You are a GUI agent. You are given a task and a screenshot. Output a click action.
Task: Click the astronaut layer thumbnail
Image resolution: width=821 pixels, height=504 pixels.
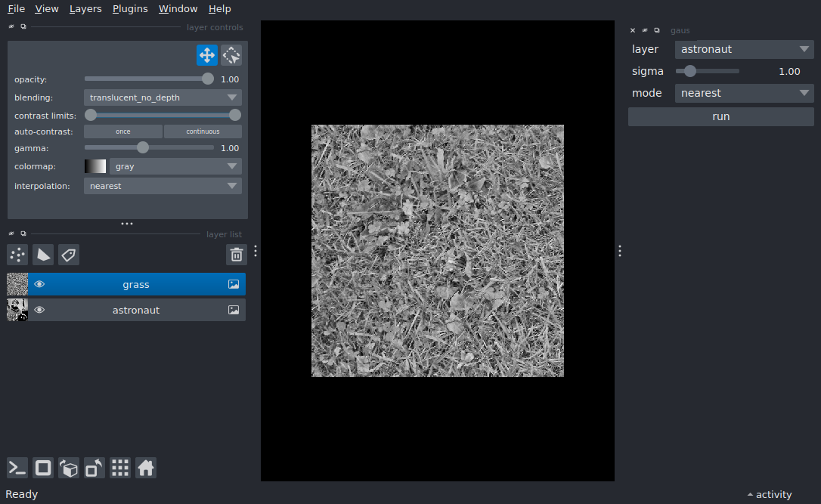click(17, 310)
